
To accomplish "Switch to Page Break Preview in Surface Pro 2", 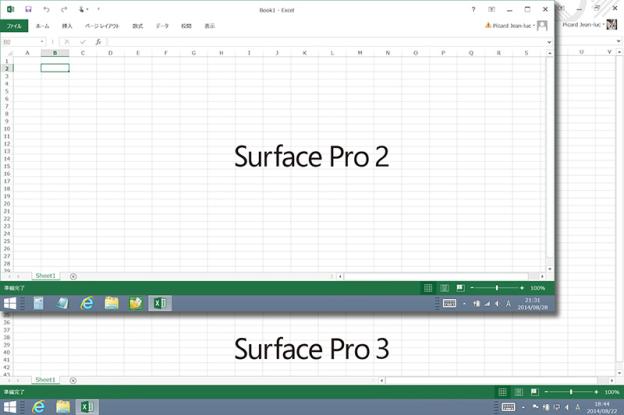I will pyautogui.click(x=460, y=288).
